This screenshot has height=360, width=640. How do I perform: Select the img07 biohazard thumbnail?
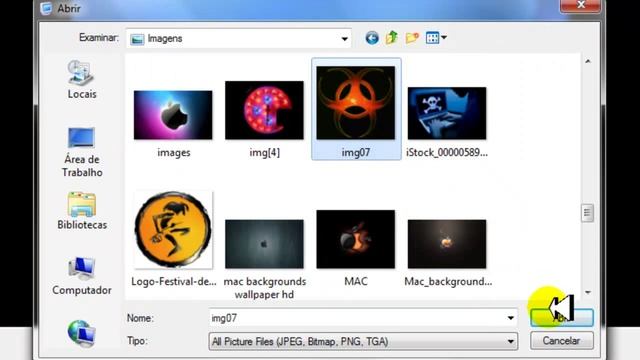(356, 103)
